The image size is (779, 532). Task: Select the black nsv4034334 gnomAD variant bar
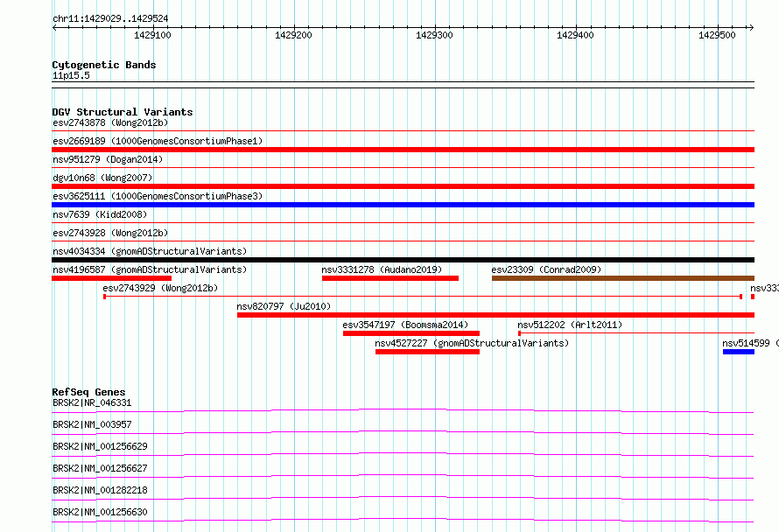(x=403, y=260)
